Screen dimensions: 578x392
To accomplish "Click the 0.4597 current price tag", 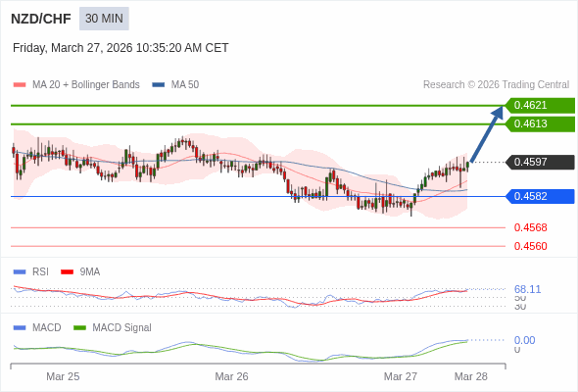I will (x=540, y=163).
